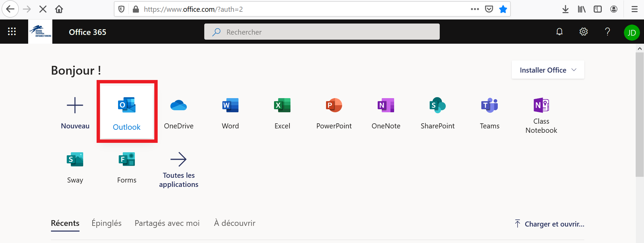This screenshot has width=644, height=243.
Task: Click the Nouveau plus icon
Action: point(75,105)
